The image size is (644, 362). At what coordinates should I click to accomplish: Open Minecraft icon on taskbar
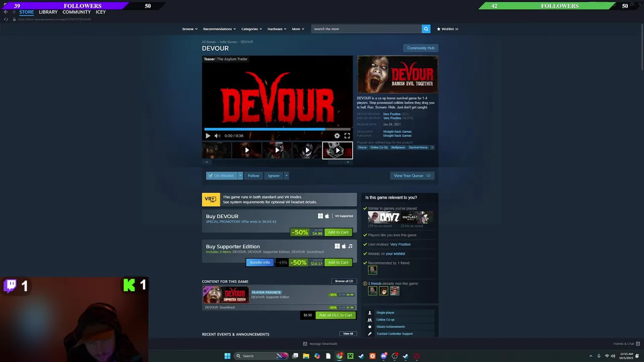click(350, 356)
